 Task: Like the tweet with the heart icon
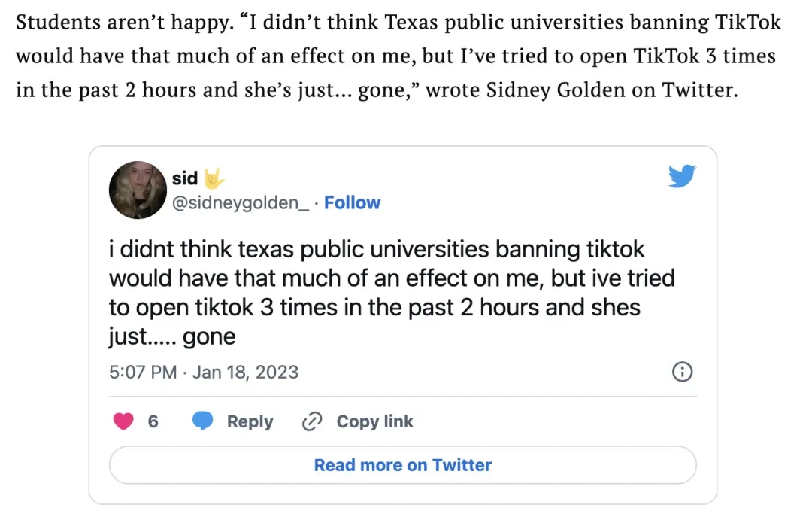point(123,421)
